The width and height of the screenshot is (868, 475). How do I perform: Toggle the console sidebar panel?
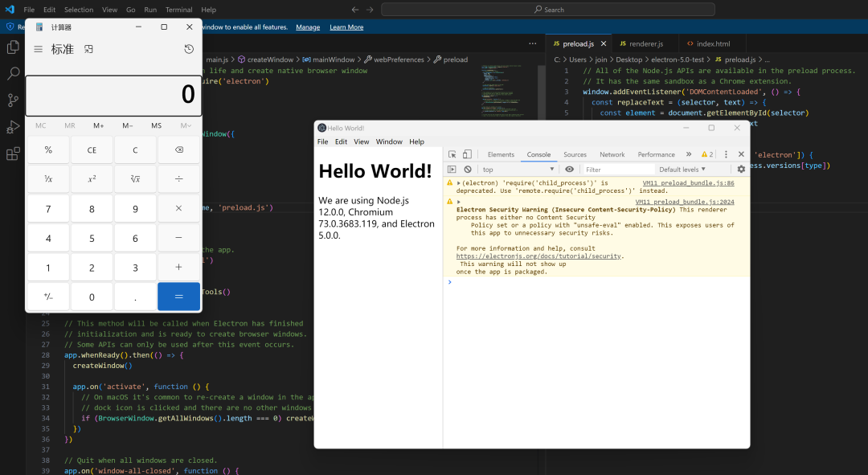pyautogui.click(x=452, y=170)
